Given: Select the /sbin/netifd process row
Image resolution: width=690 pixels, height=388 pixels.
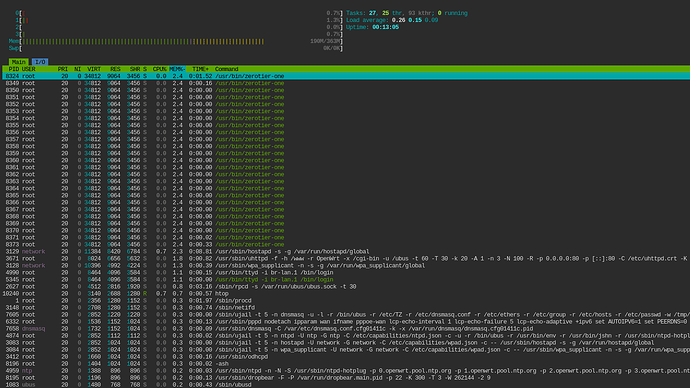Looking at the screenshot, I should pos(346,308).
